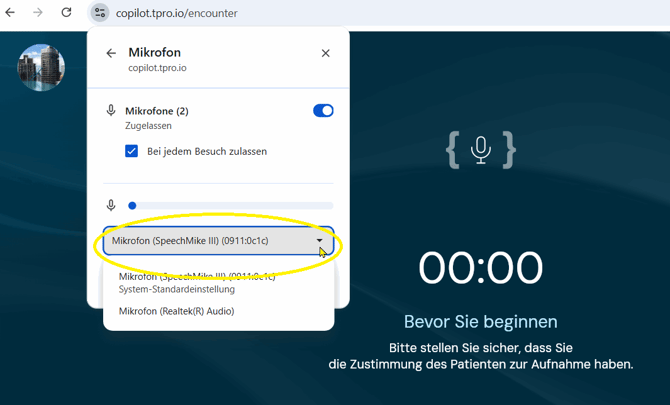Go back from the Mikrofon panel
670x405 pixels.
point(111,53)
